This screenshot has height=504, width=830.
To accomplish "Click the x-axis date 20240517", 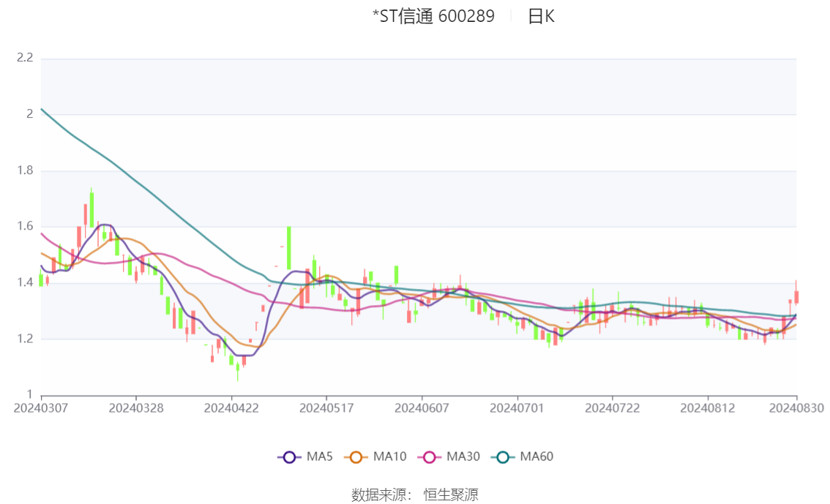I will click(x=326, y=408).
